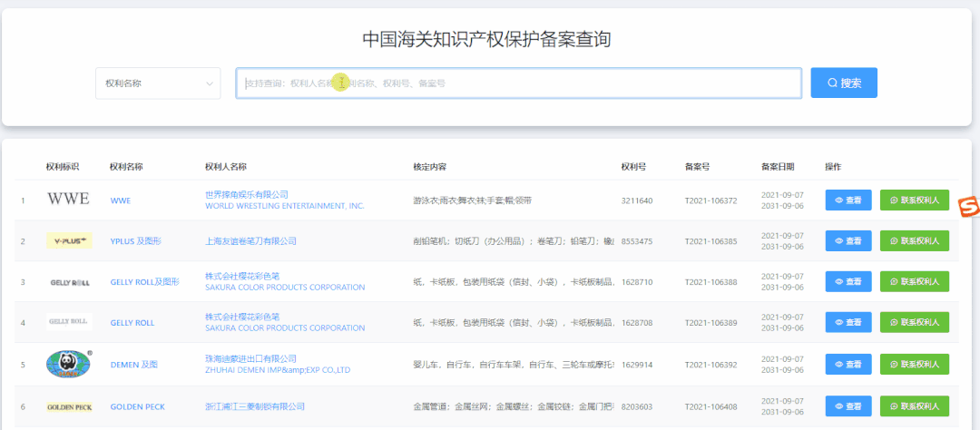Select rights number 3211640
980x430 pixels.
(637, 200)
